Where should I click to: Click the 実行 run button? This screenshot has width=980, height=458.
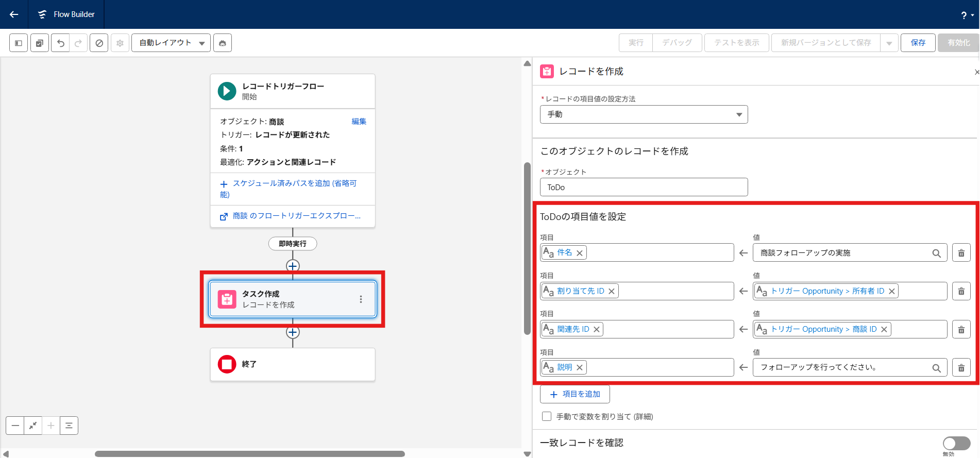point(636,43)
